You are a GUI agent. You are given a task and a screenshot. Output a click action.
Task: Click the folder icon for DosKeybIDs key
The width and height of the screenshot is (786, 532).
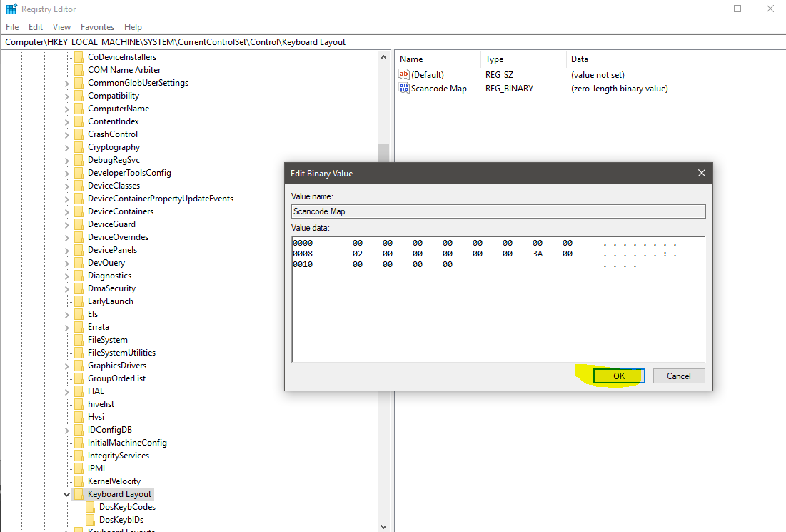pyautogui.click(x=91, y=519)
